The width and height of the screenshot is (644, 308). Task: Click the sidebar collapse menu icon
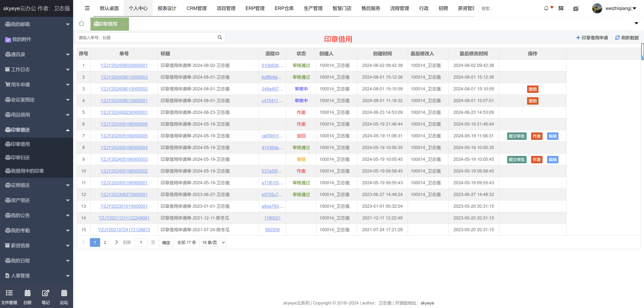click(x=87, y=8)
